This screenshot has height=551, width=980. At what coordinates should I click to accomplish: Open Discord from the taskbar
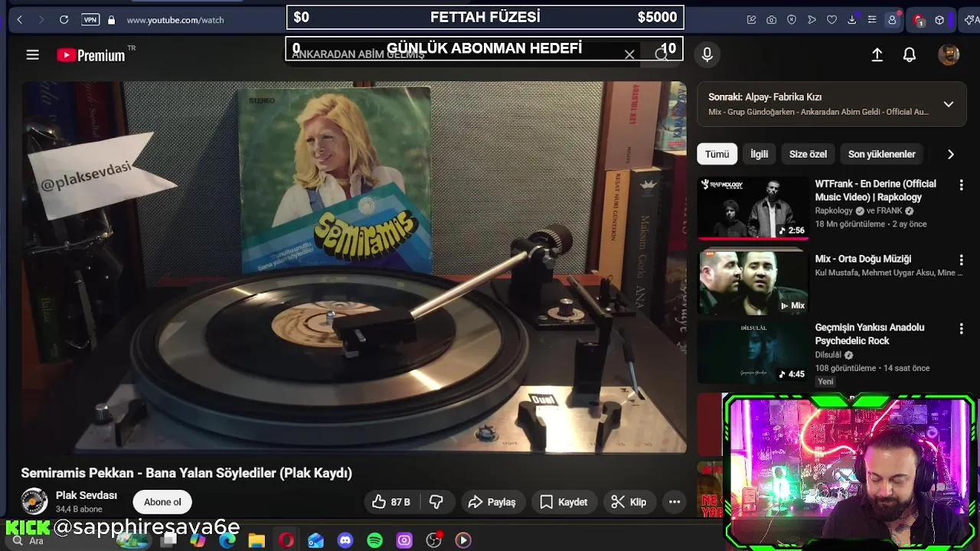coord(345,540)
